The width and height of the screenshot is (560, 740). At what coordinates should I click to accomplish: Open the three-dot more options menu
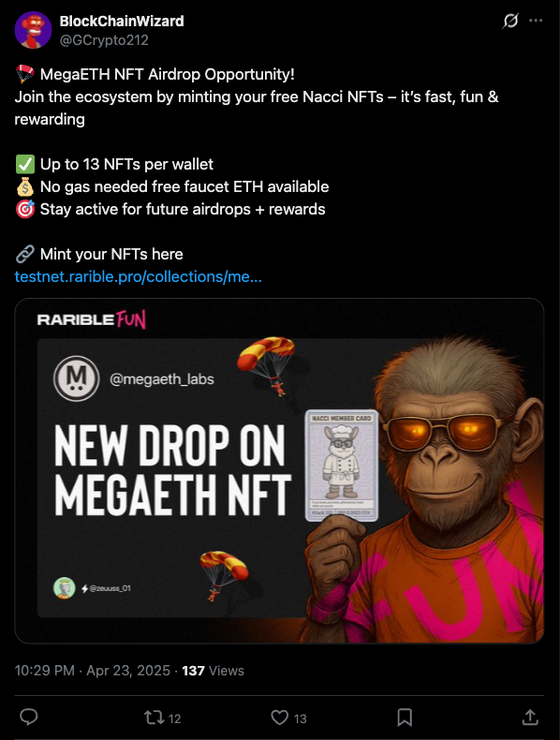click(536, 21)
